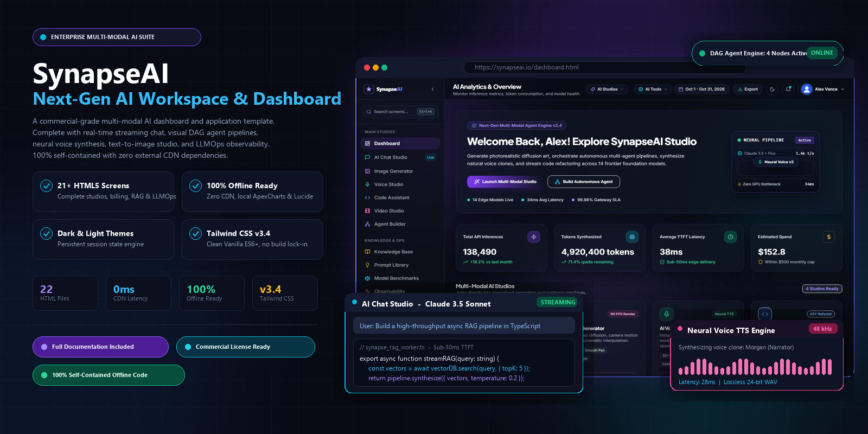Go to Dashboard in the sidebar

pos(400,143)
